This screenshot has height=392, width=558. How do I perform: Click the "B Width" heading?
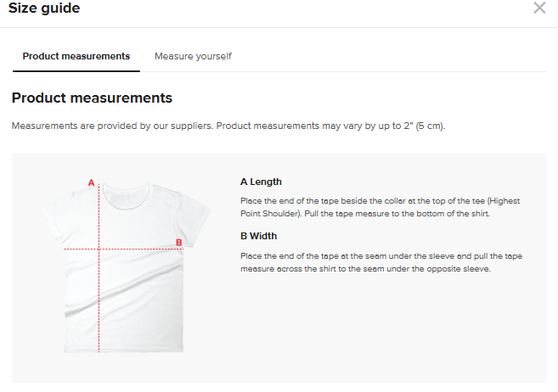[258, 236]
